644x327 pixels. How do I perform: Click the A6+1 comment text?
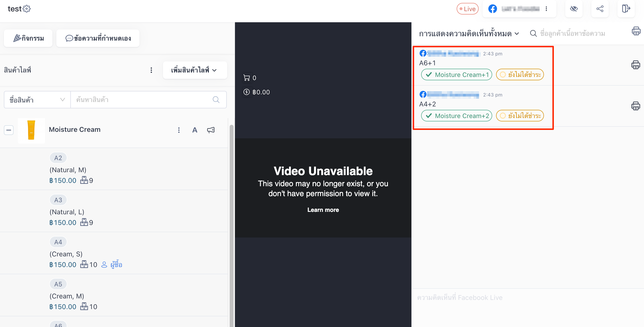(427, 63)
